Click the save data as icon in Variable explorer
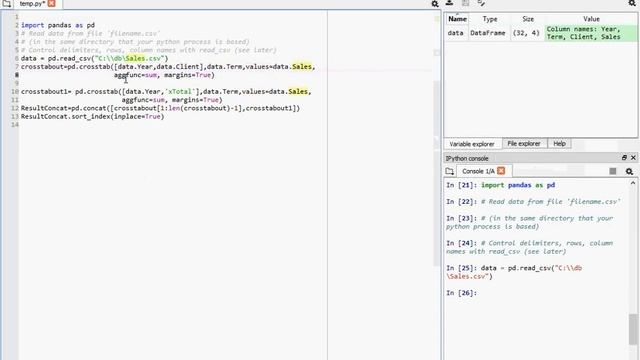Image resolution: width=640 pixels, height=360 pixels. (x=481, y=3)
